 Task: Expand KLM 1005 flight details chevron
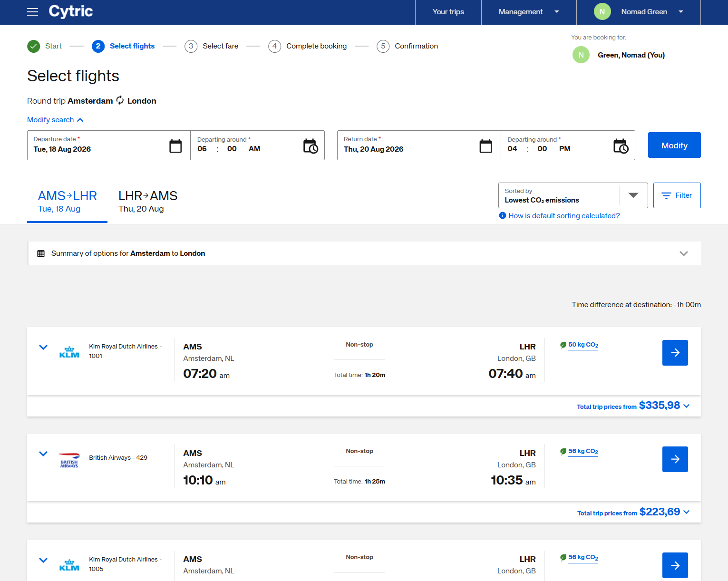tap(43, 560)
